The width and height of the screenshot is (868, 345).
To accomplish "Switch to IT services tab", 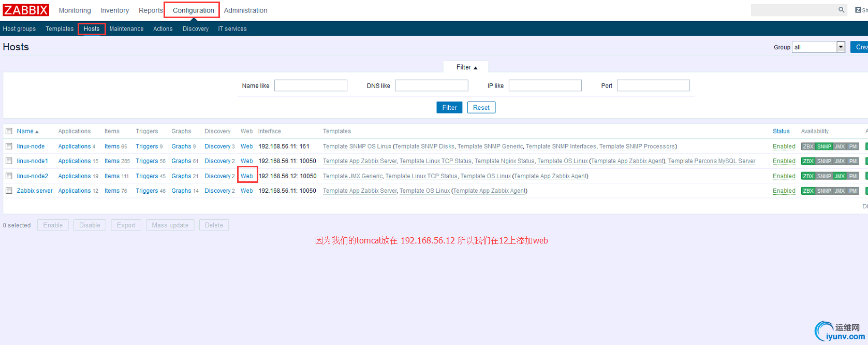I will coord(232,29).
